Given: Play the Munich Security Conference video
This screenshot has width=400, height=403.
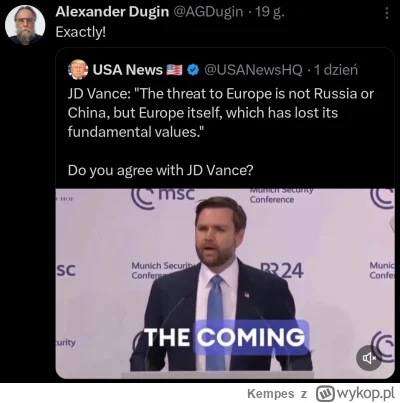Looking at the screenshot, I should [x=225, y=284].
